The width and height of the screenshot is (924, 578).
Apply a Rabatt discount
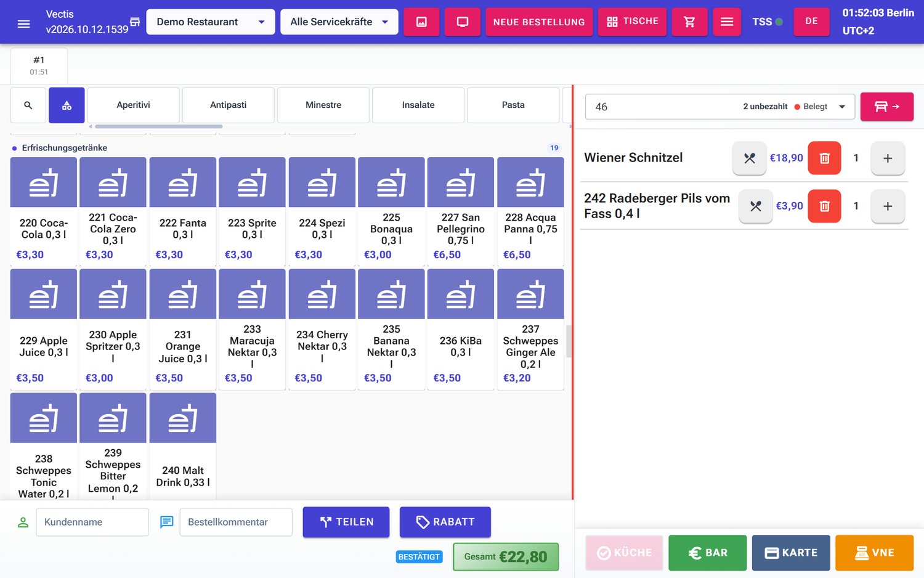445,522
